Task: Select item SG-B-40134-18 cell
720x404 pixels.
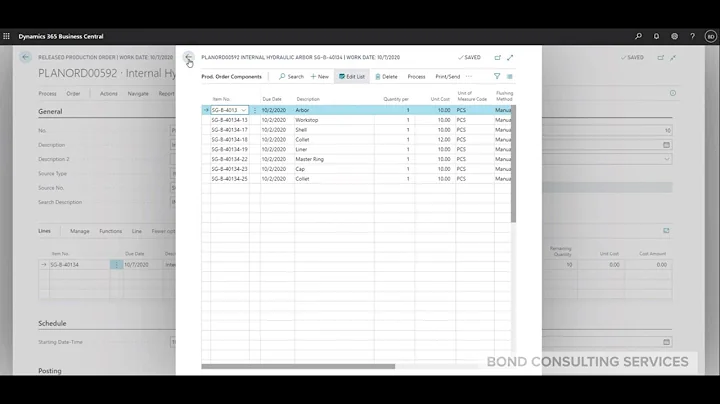Action: (x=230, y=140)
